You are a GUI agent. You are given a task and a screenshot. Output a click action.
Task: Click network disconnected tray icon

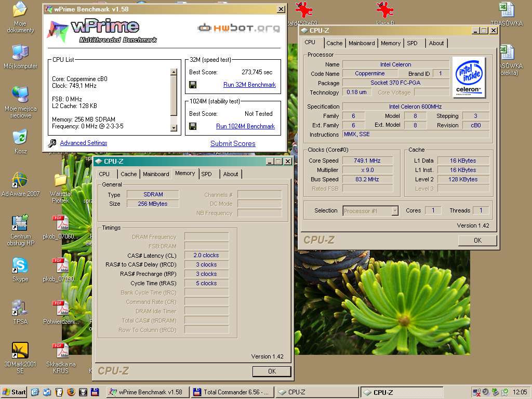(x=476, y=392)
